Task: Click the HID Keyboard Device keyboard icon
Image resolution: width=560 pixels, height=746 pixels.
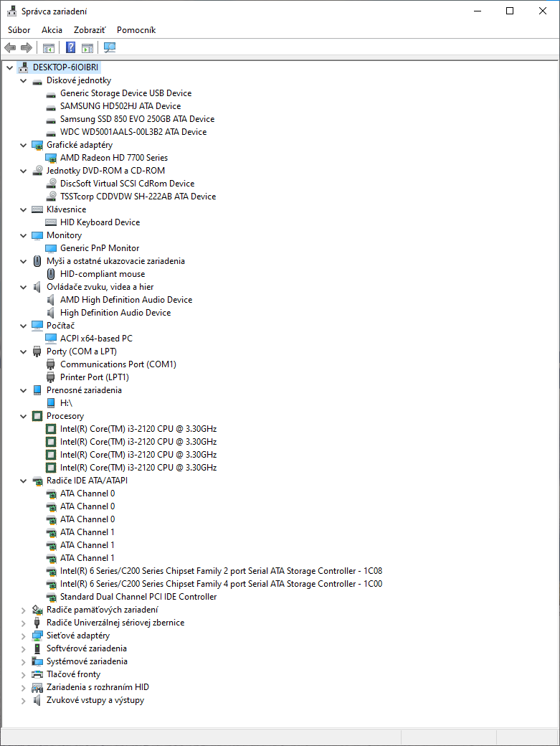Action: (x=51, y=222)
